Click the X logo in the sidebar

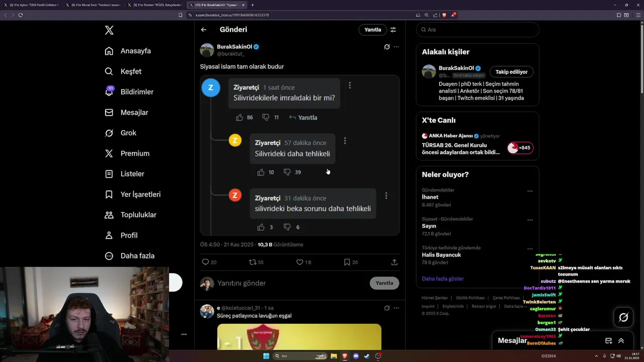pyautogui.click(x=109, y=30)
